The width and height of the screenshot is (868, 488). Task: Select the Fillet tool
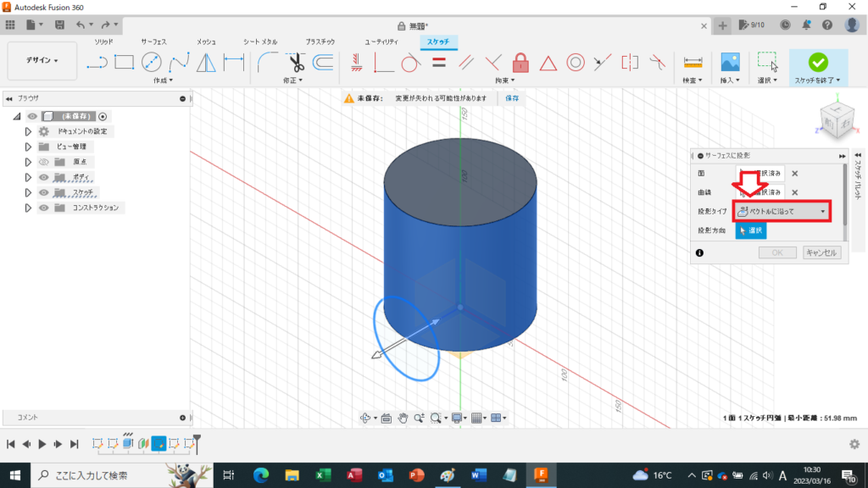coord(268,62)
